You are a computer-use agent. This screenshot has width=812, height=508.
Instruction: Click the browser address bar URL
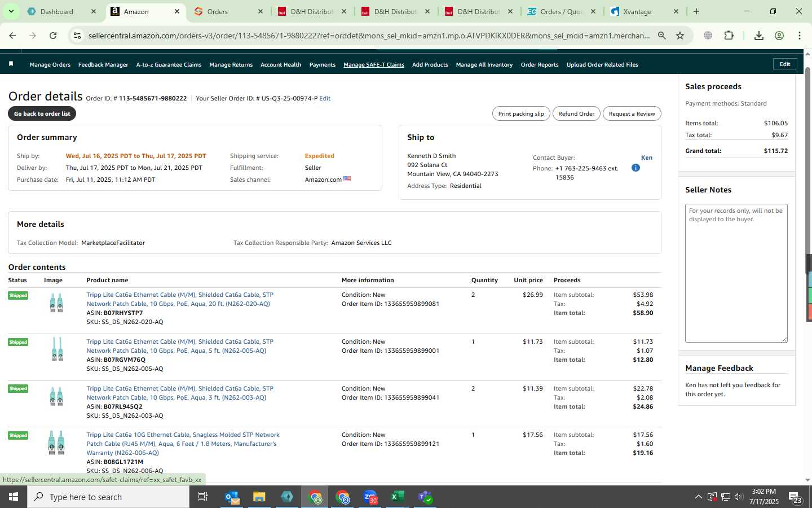(369, 36)
